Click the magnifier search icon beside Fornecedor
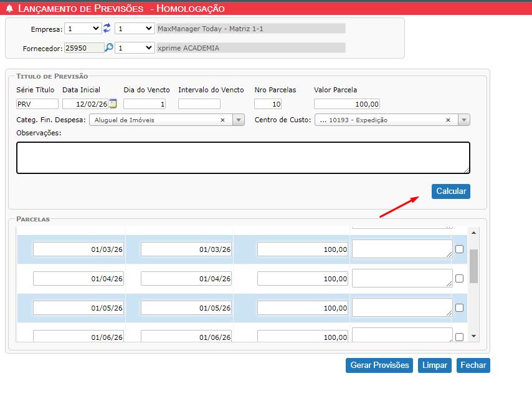This screenshot has height=401, width=532. [109, 47]
